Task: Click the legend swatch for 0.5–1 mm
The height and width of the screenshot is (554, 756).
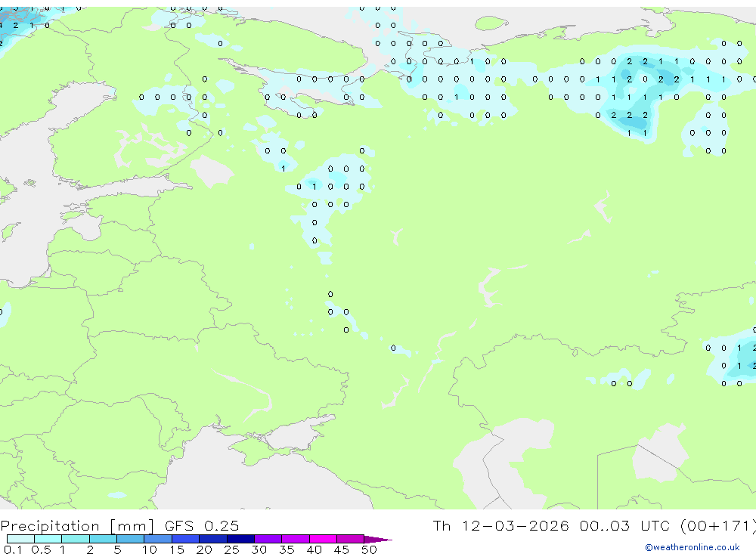Action: (48, 539)
